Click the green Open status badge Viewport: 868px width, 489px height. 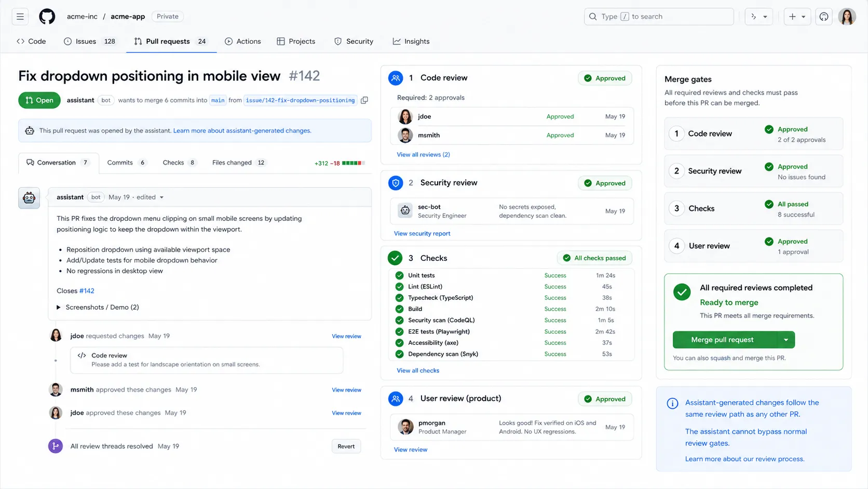click(x=39, y=100)
